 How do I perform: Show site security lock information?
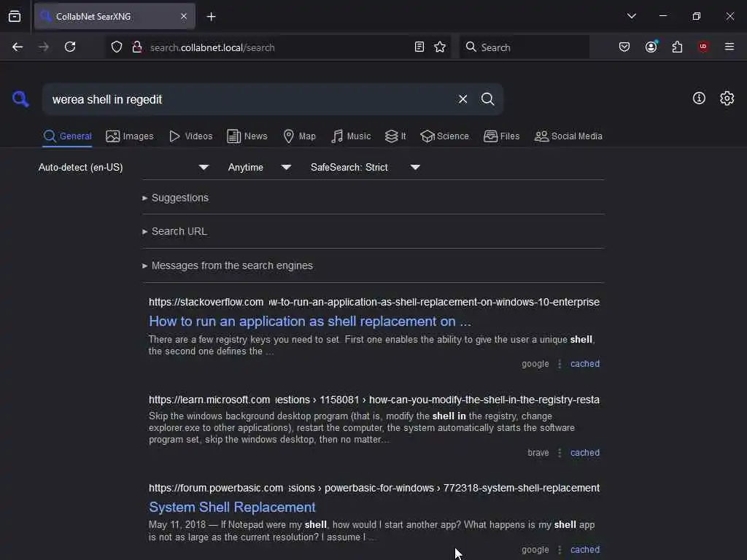pos(136,47)
